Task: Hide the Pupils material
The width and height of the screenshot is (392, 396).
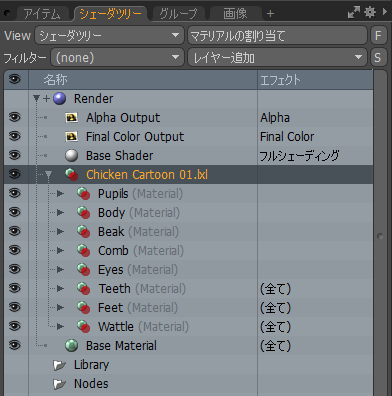Action: (x=15, y=193)
